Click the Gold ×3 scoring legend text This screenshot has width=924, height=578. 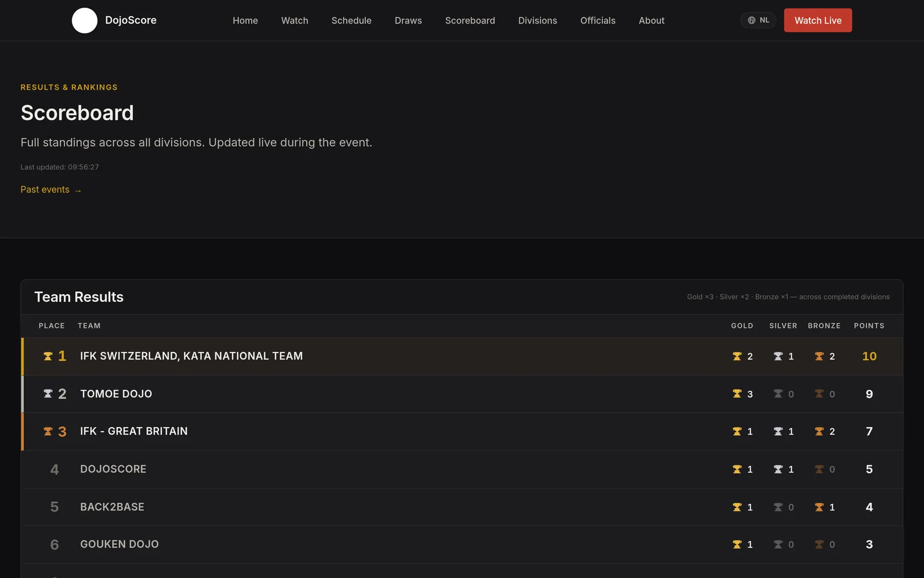788,297
